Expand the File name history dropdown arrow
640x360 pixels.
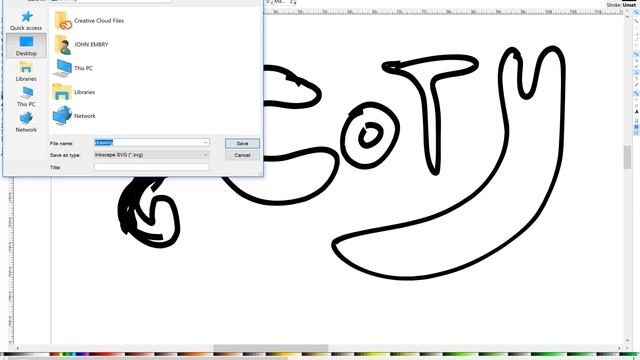[x=205, y=143]
